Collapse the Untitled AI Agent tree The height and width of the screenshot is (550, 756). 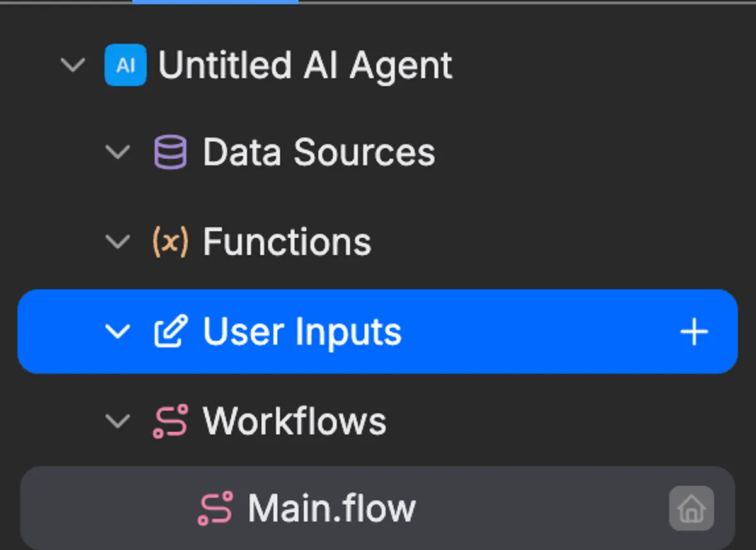[73, 65]
